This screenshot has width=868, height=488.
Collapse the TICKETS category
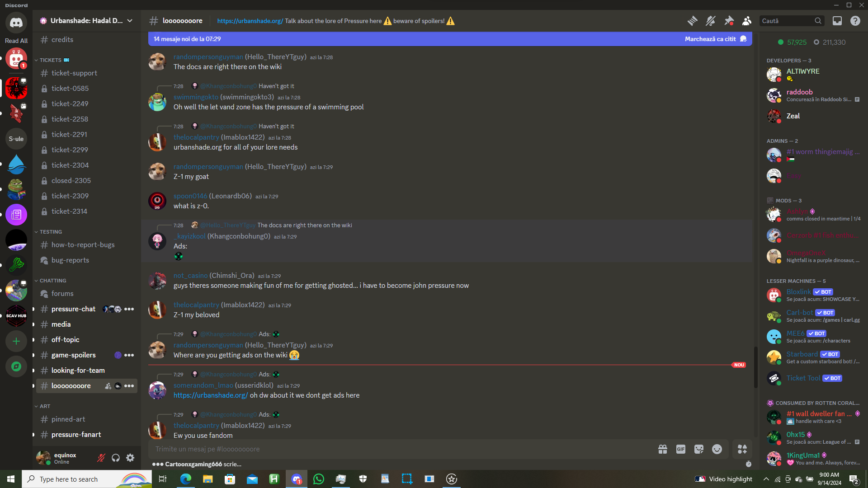(x=50, y=60)
